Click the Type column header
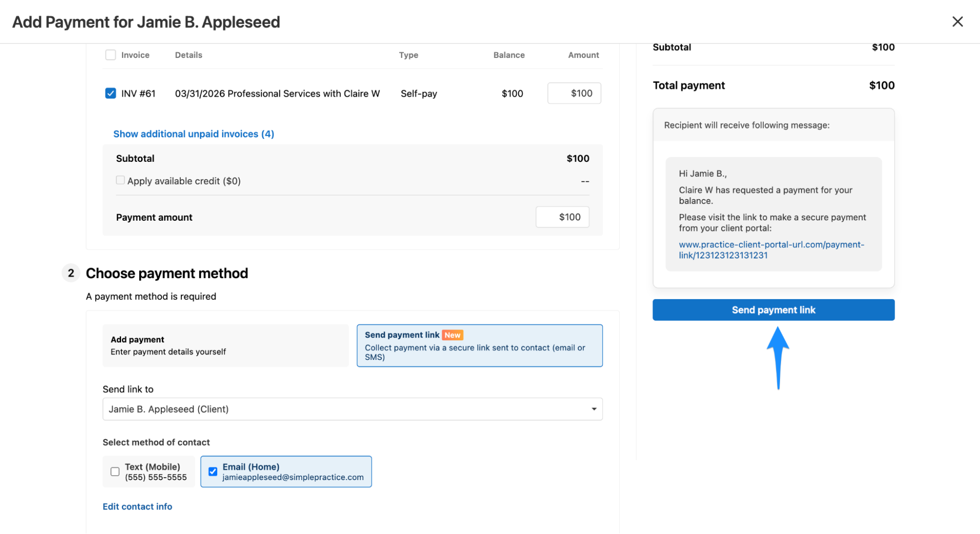The image size is (980, 534). 408,55
